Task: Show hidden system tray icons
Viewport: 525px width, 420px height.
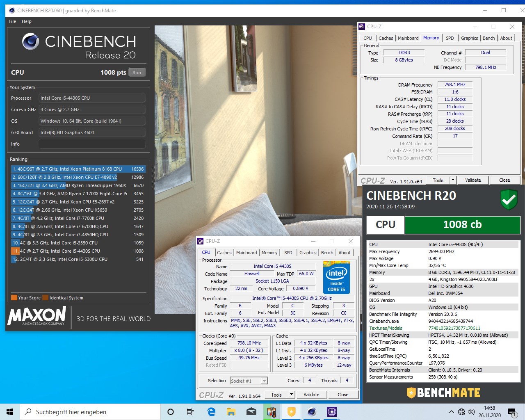Action: 452,412
